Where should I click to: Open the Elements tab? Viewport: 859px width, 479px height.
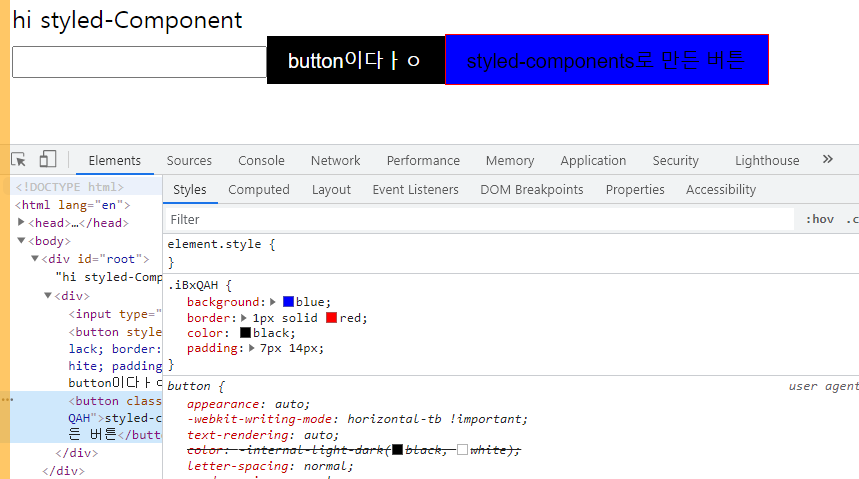[x=114, y=161]
